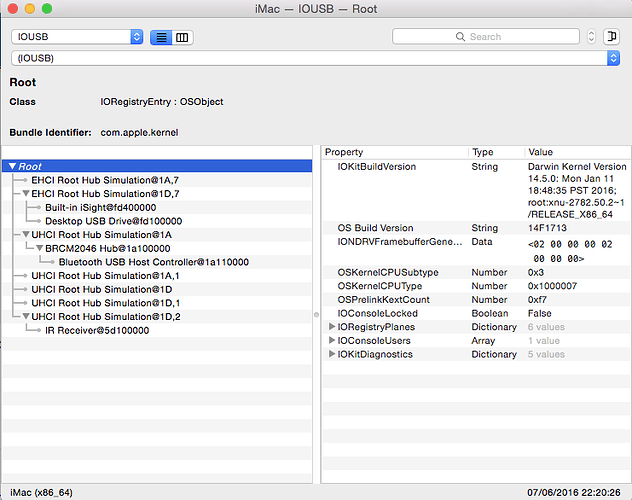Click the 6 values cell
632x500 pixels.
tap(546, 327)
